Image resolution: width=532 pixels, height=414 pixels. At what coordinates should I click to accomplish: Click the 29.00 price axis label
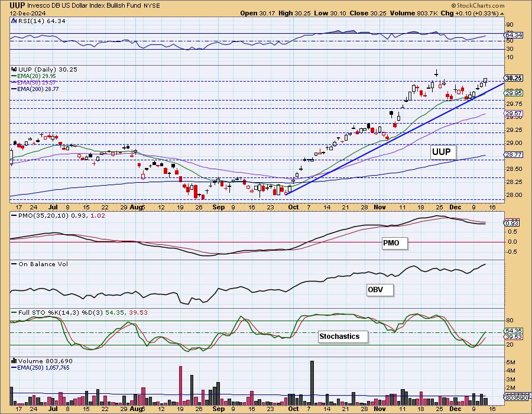(x=514, y=143)
